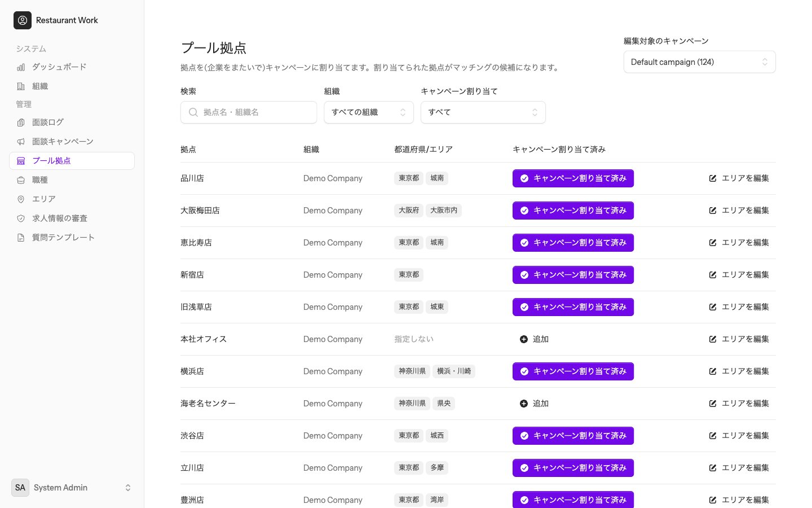The image size is (812, 508).
Task: Click the 職種 icon in sidebar
Action: (x=21, y=180)
